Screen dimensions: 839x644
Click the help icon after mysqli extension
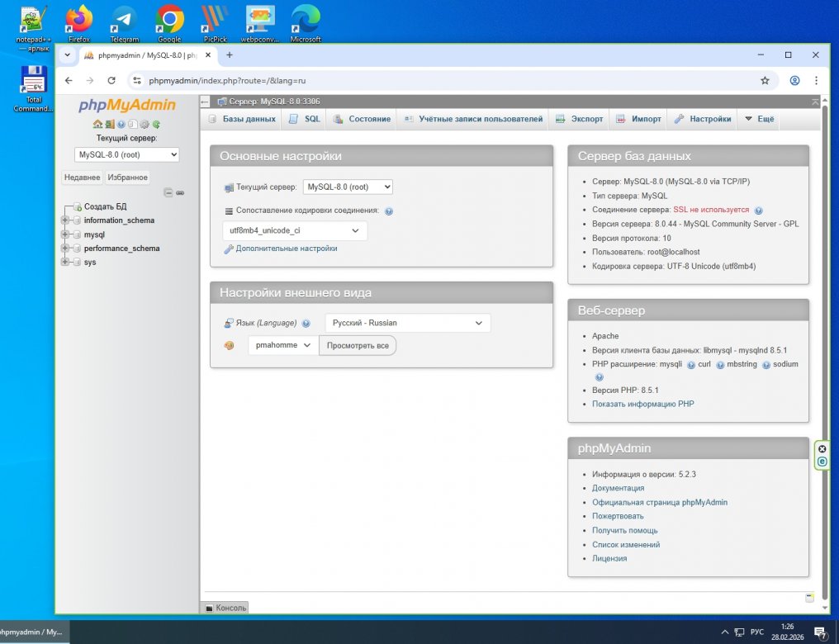pos(691,365)
